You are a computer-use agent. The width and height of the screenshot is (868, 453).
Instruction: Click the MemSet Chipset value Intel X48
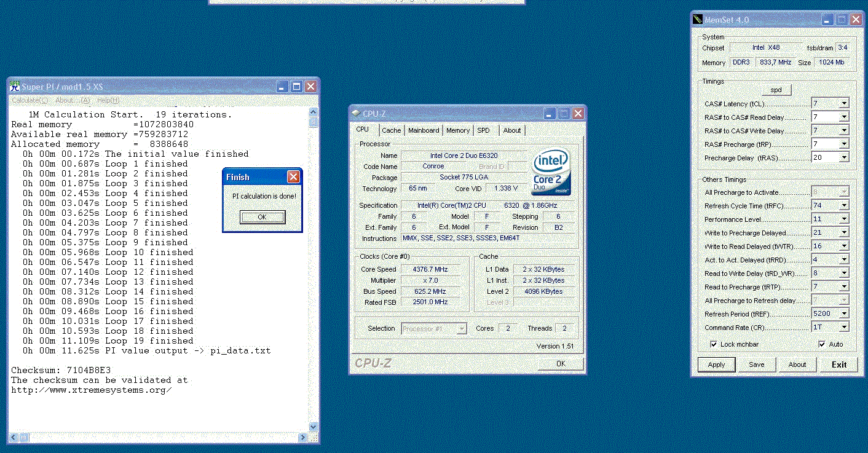coord(766,47)
